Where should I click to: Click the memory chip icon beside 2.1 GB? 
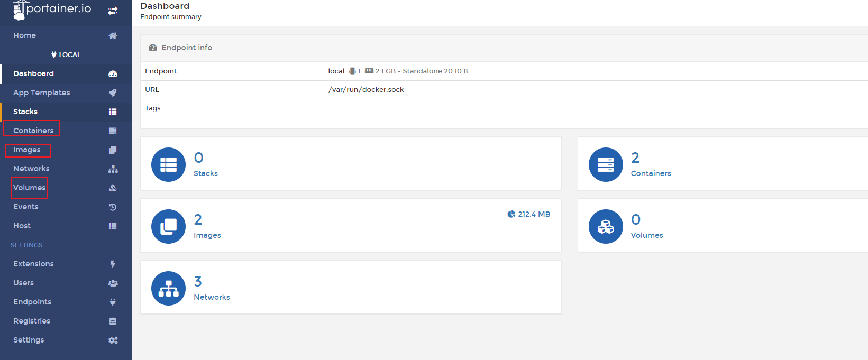[369, 71]
